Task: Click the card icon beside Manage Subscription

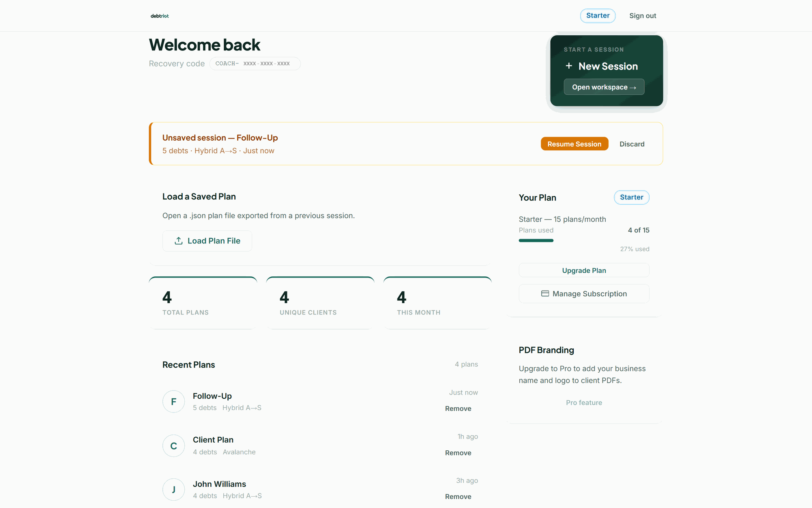Action: click(545, 293)
